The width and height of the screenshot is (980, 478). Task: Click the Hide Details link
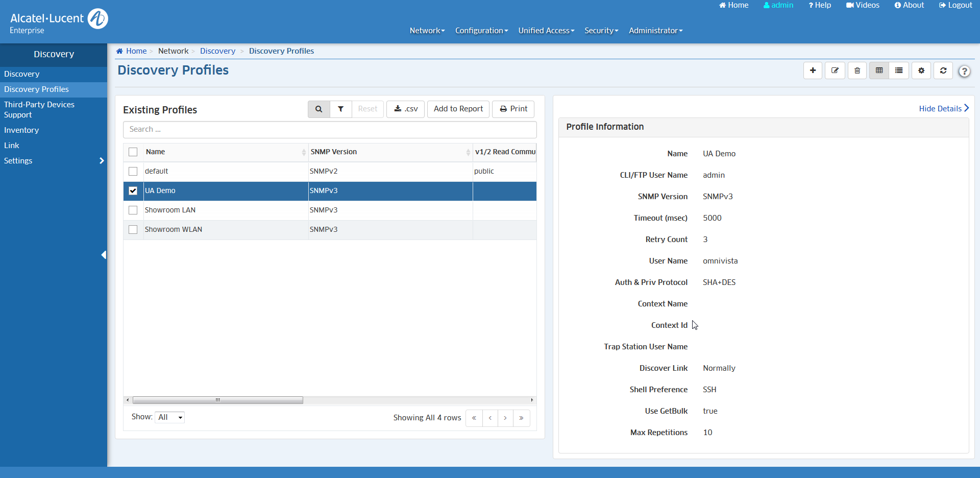point(943,108)
